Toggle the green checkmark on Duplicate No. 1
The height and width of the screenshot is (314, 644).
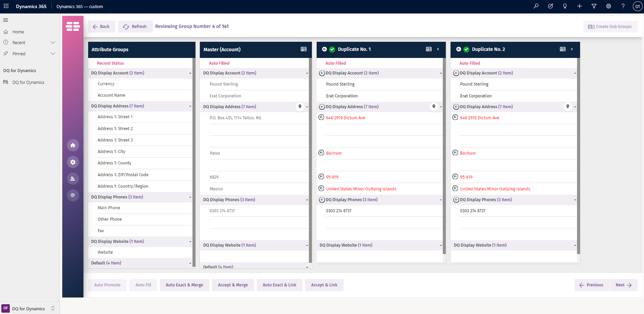(332, 50)
